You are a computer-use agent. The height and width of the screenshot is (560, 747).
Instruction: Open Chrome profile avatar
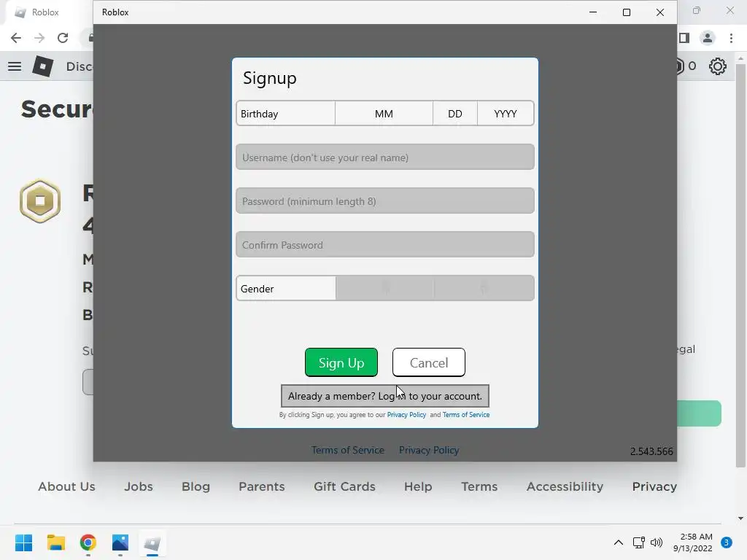708,38
